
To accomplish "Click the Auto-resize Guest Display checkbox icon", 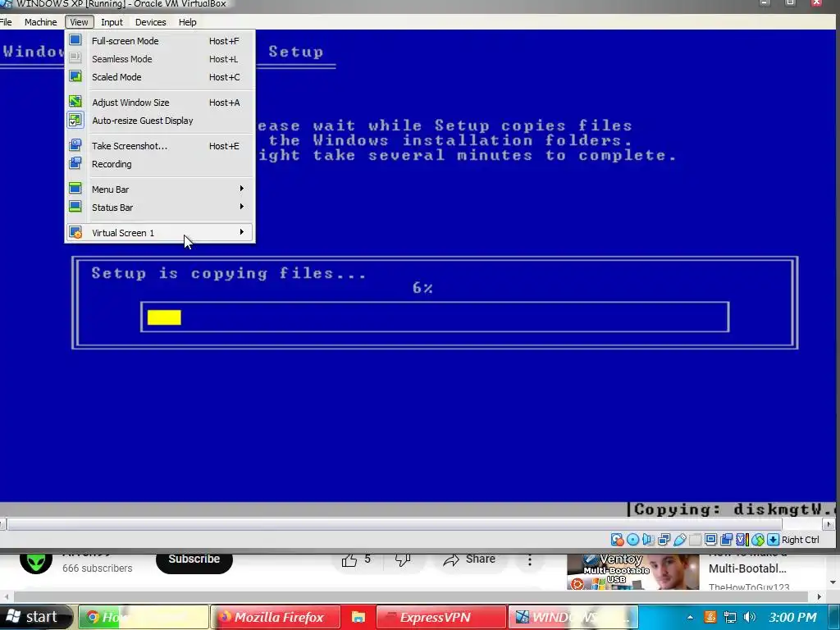I will [75, 120].
